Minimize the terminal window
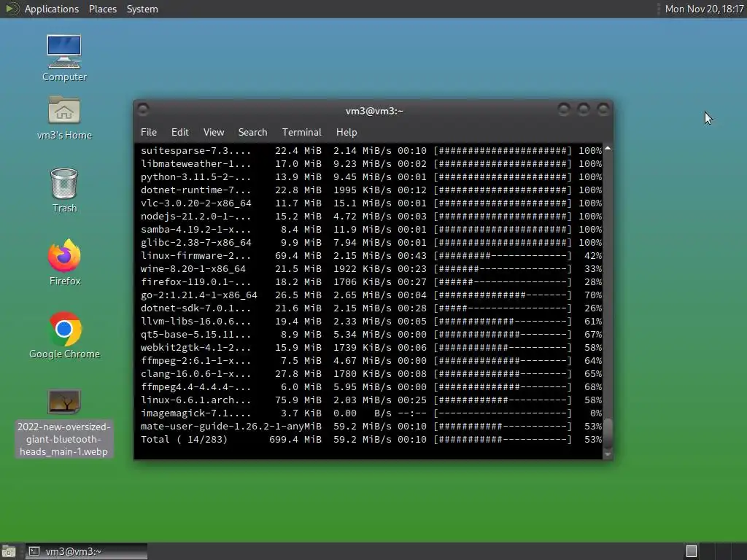The height and width of the screenshot is (560, 747). [x=564, y=110]
